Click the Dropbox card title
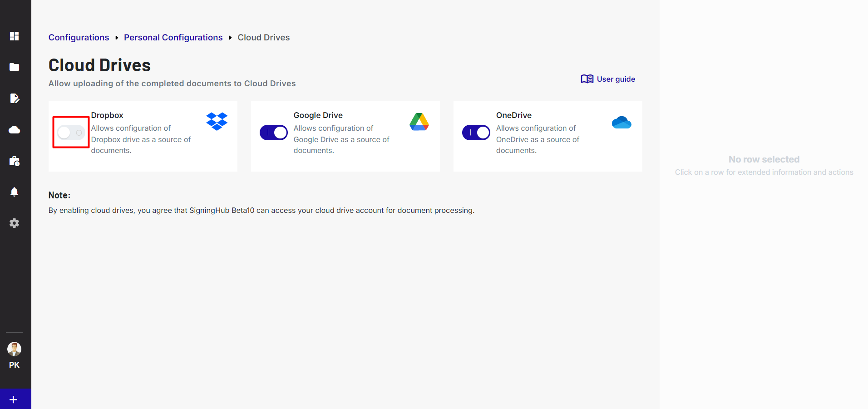 (107, 115)
